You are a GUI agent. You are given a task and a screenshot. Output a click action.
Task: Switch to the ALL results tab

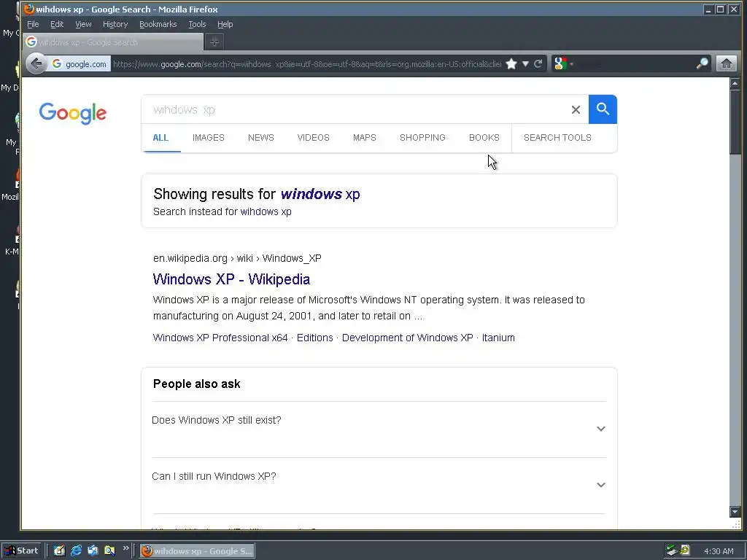click(x=160, y=138)
